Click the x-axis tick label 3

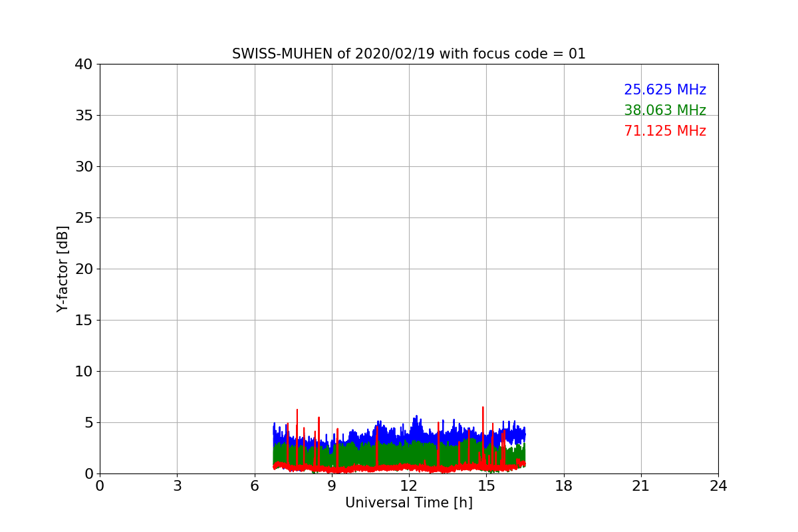pos(177,486)
